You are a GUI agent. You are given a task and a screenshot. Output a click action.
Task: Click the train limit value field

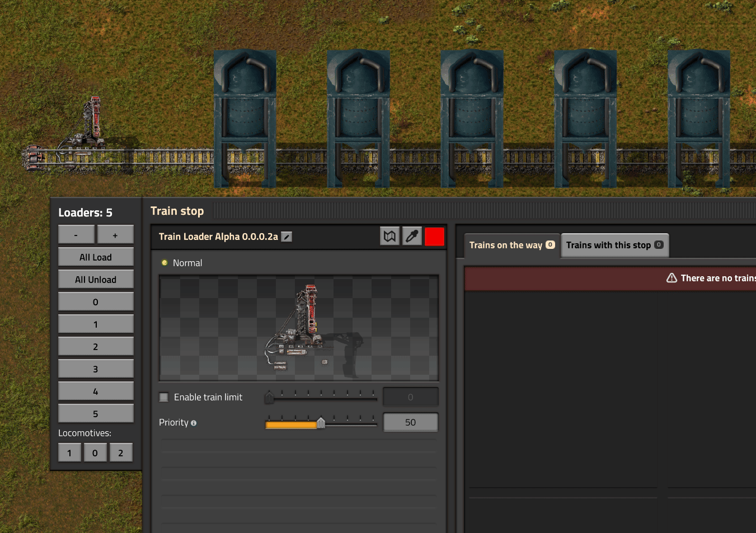tap(410, 397)
